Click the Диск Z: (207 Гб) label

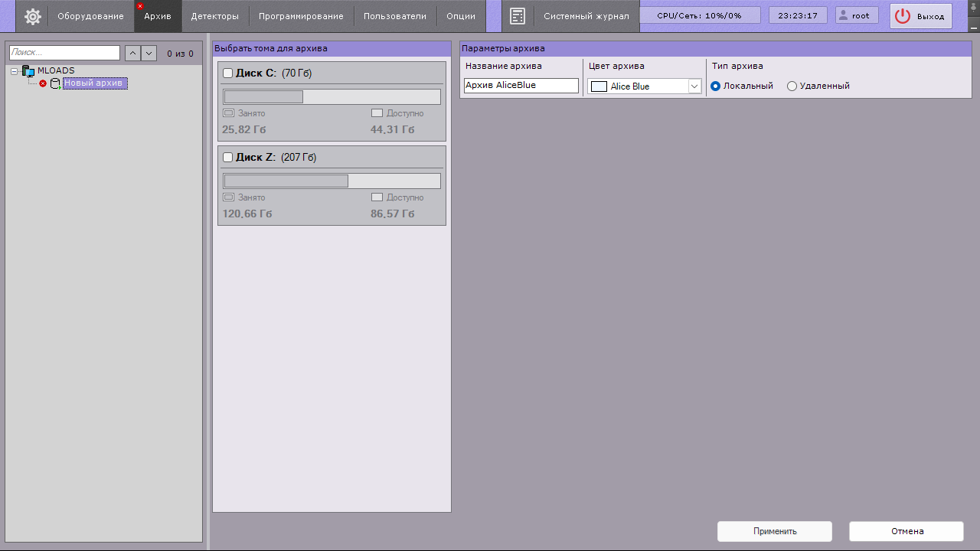click(x=276, y=157)
